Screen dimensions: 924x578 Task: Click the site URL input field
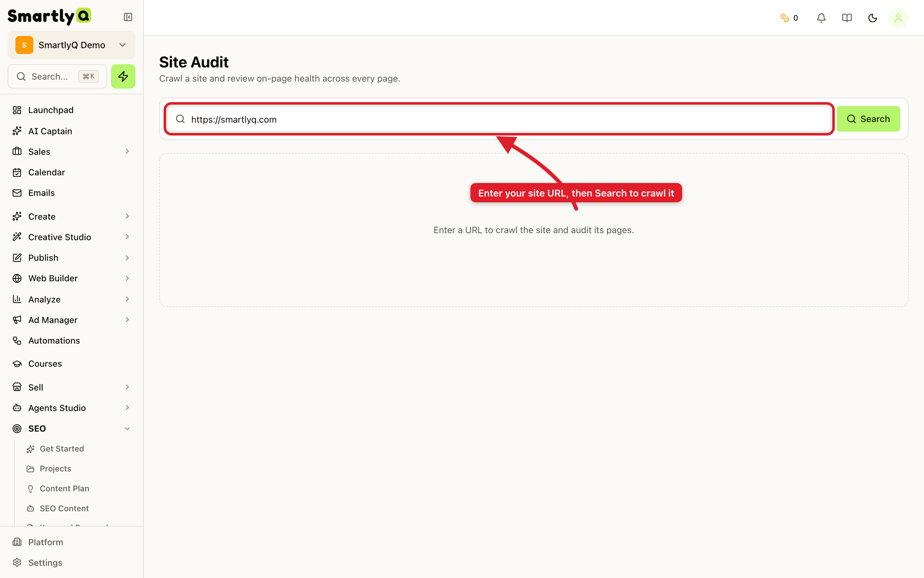click(x=499, y=119)
